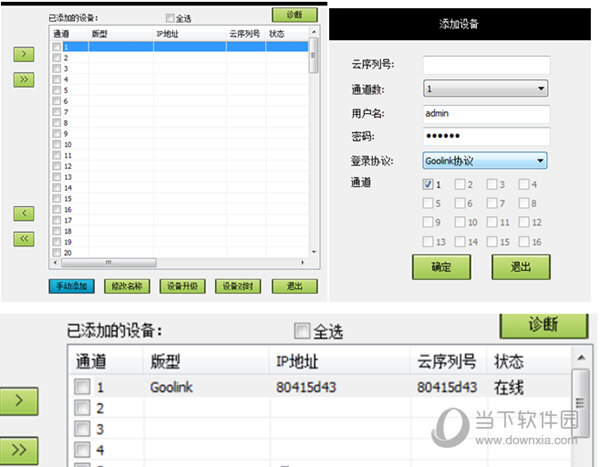Tick checkbox of Goolink row 1 in bottom list

pos(82,387)
